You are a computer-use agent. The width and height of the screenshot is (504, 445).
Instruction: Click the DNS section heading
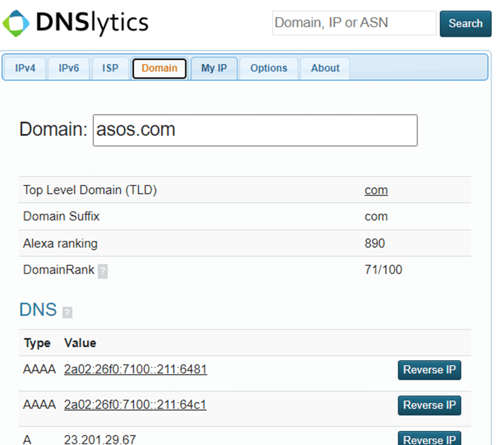38,309
